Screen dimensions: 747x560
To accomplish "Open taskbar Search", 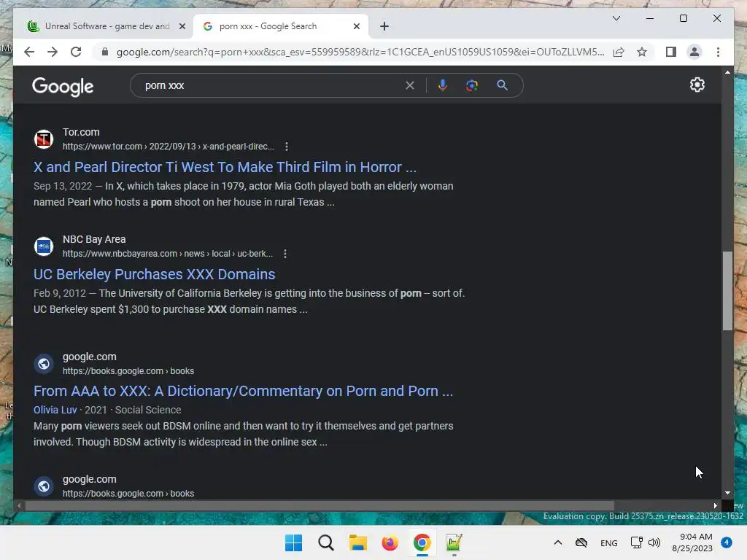I will coord(326,542).
